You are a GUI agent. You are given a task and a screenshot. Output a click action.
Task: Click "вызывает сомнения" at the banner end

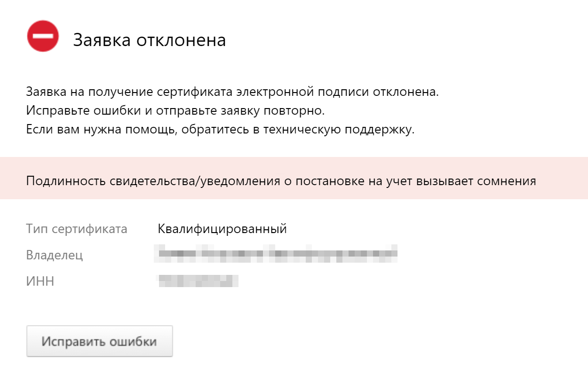tap(477, 181)
